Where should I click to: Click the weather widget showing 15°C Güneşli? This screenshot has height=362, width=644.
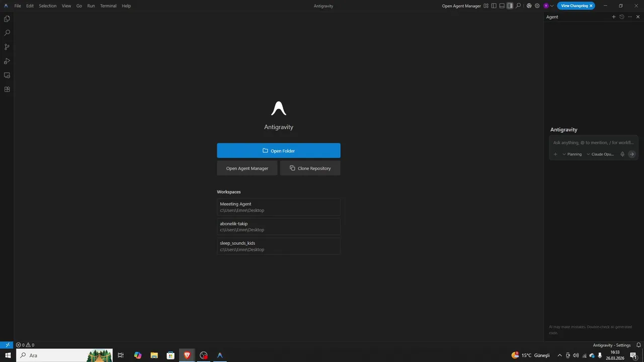click(531, 355)
